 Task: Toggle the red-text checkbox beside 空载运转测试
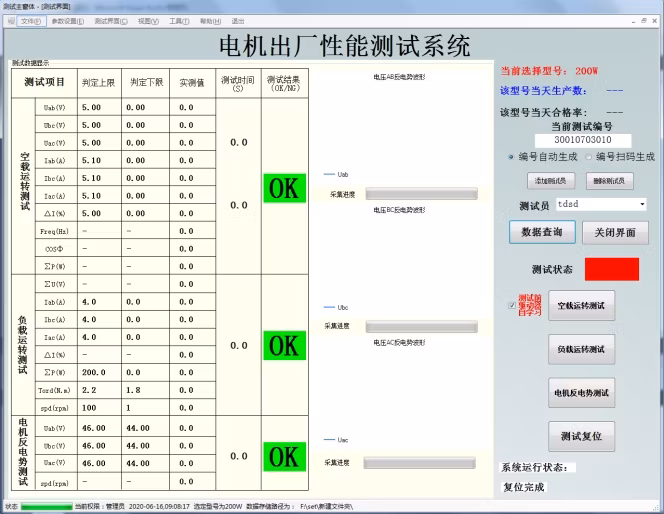[511, 305]
